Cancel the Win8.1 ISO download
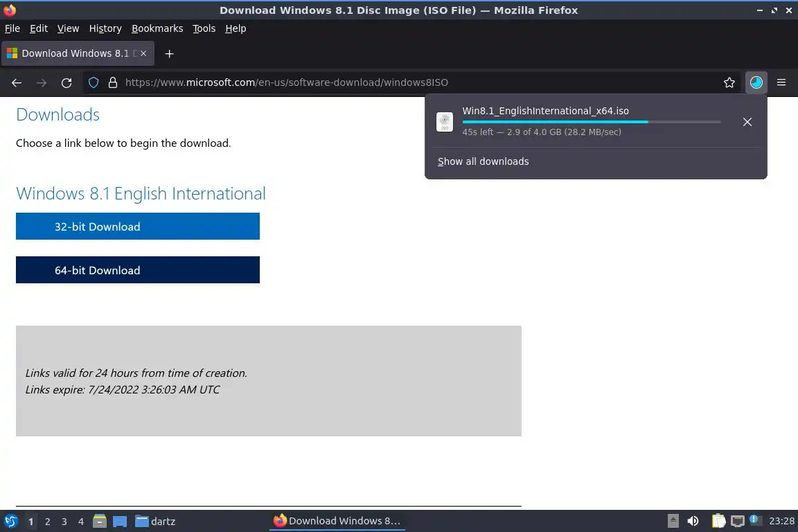 [x=747, y=122]
